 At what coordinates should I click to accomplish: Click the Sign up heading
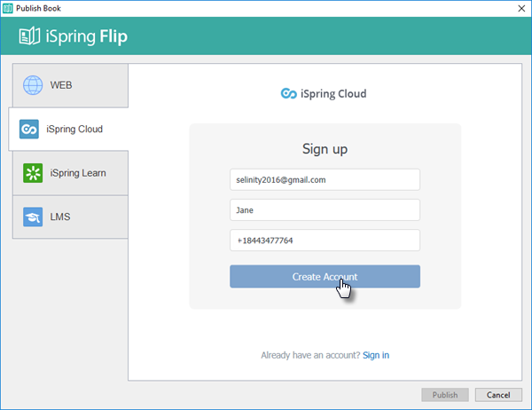tap(325, 149)
